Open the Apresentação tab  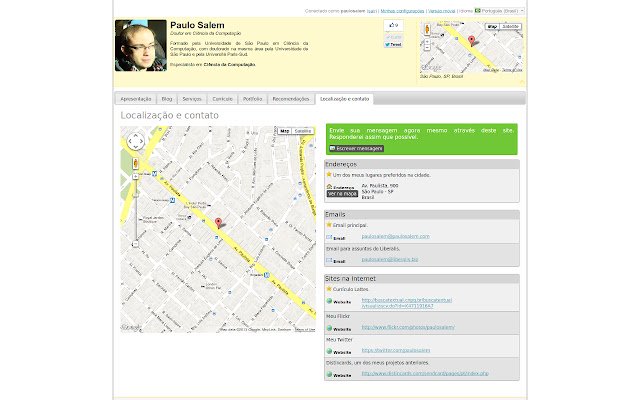(136, 99)
